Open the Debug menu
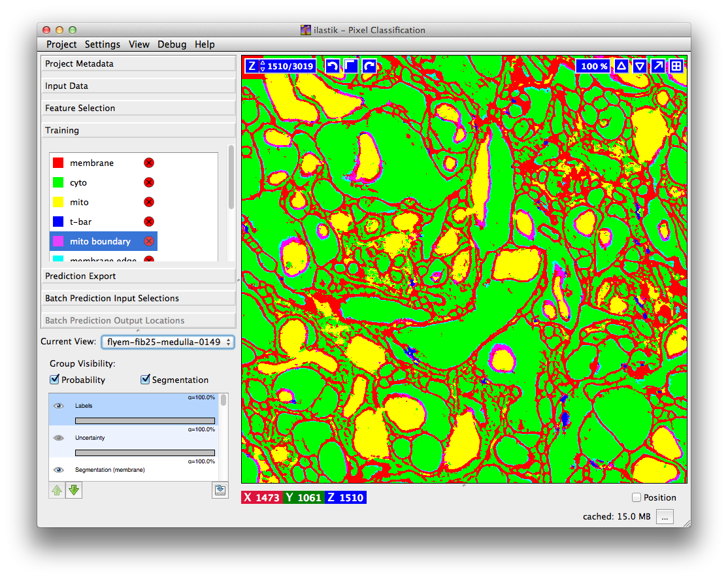The width and height of the screenshot is (728, 579). [x=172, y=44]
